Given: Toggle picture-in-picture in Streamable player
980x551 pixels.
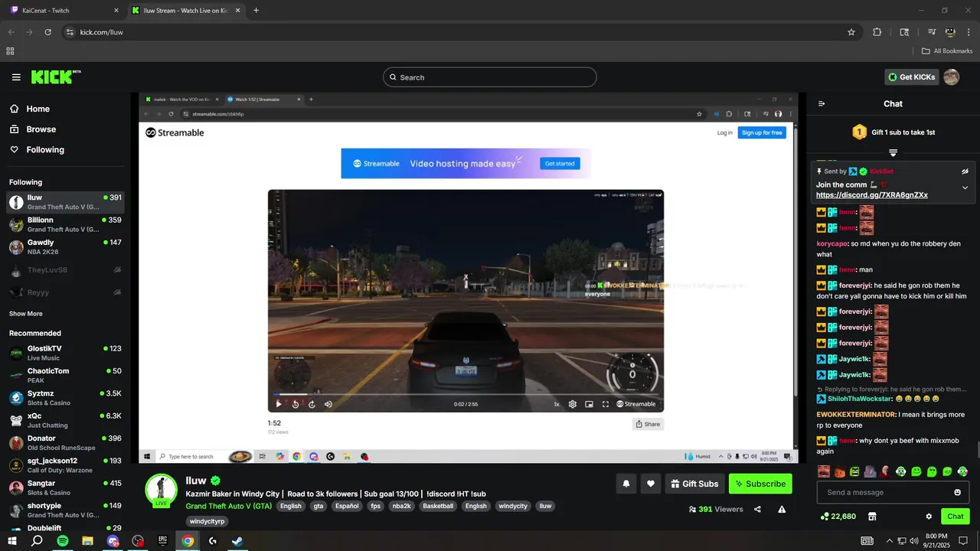Looking at the screenshot, I should pyautogui.click(x=589, y=404).
